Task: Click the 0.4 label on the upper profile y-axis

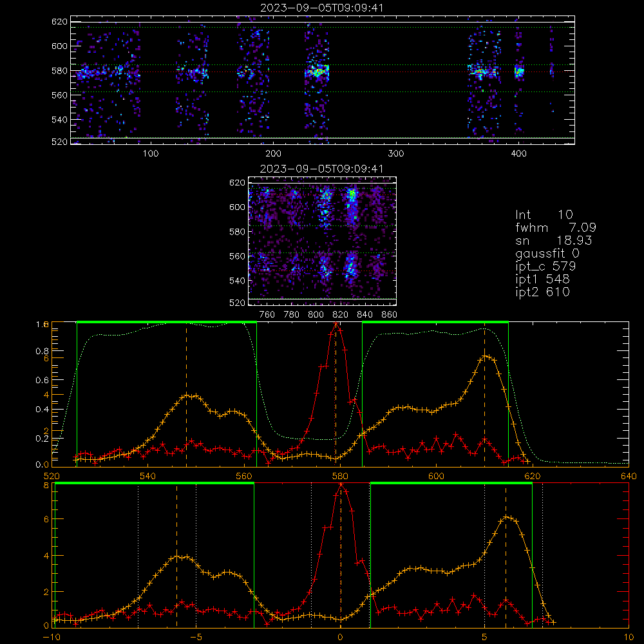Action: [x=42, y=410]
